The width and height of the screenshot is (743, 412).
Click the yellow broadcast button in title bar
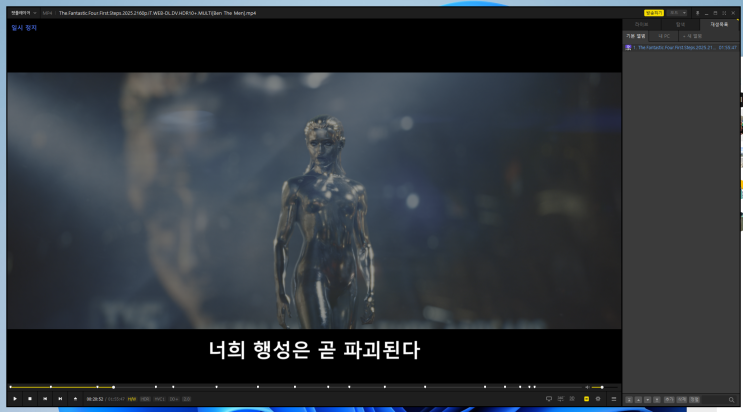click(x=654, y=13)
